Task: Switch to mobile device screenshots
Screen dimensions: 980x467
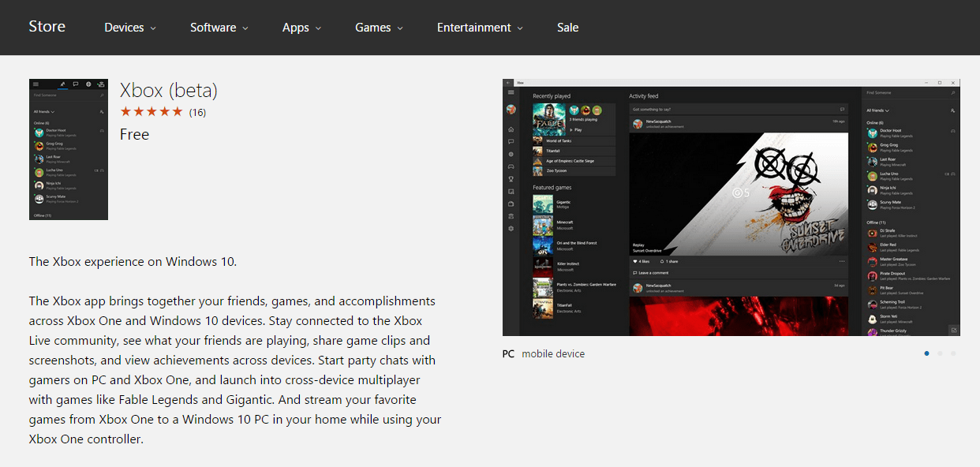Action: coord(553,354)
